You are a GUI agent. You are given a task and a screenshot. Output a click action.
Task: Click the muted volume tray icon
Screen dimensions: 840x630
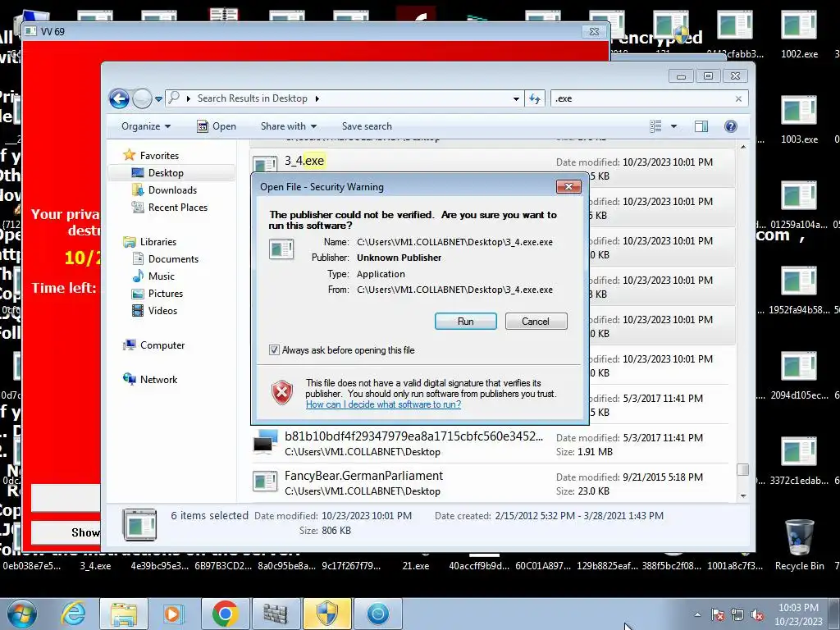[x=757, y=614]
